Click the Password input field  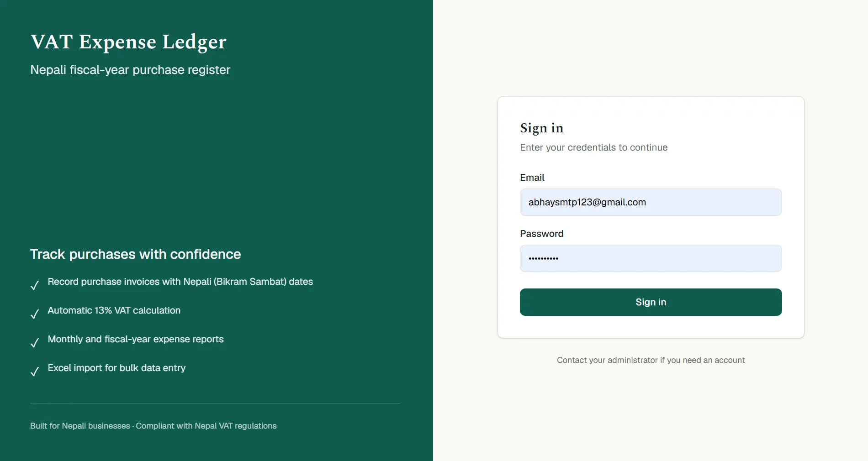tap(651, 258)
